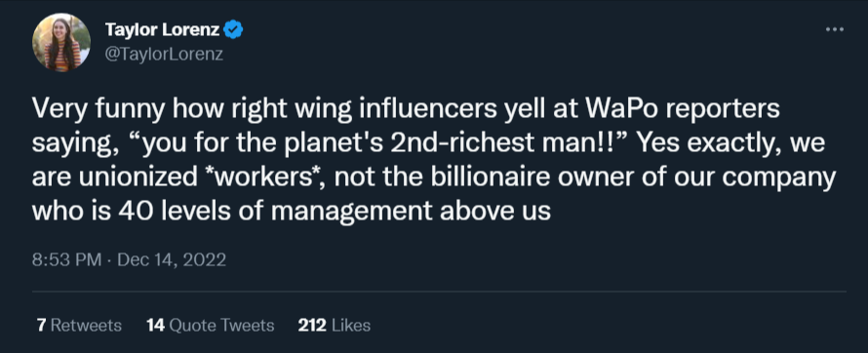868x353 pixels.
Task: Open the 14 Quote Tweets list
Action: [x=211, y=325]
